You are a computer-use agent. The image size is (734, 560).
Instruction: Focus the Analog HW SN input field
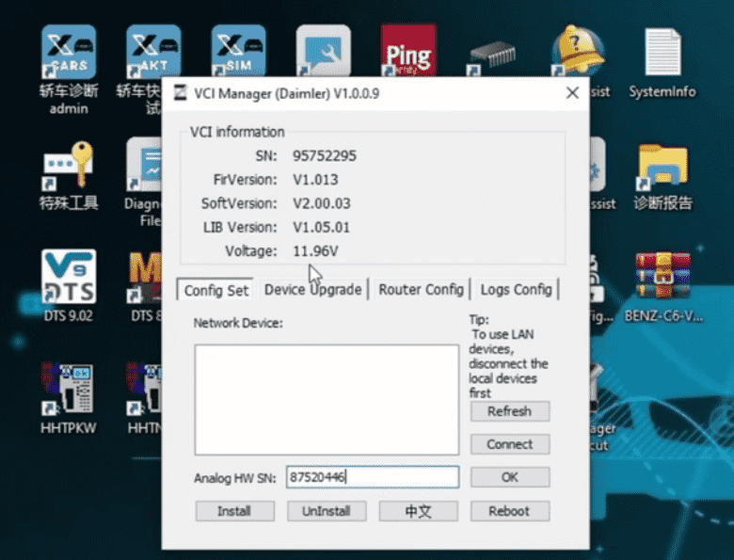[373, 477]
